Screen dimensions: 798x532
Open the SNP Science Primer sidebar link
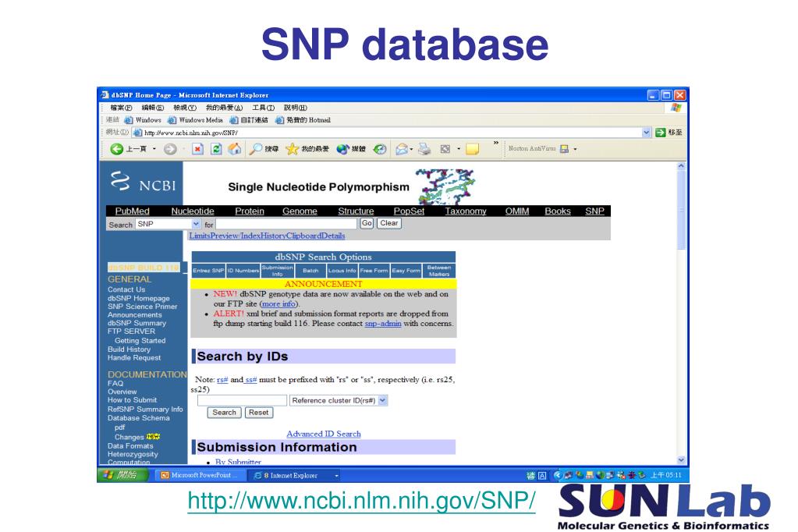tap(143, 307)
